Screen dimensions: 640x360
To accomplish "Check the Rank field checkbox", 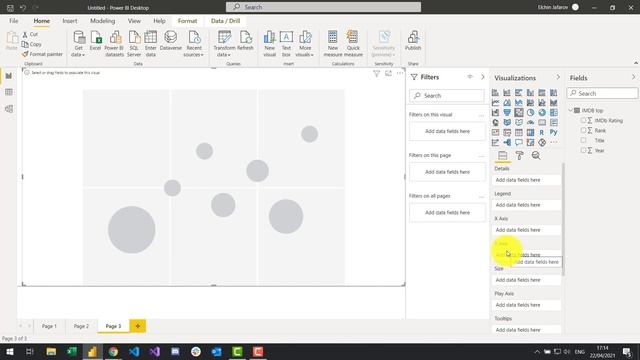I will tap(583, 130).
